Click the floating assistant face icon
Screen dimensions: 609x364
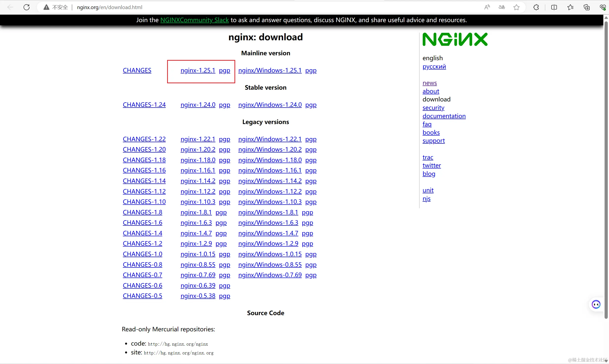pyautogui.click(x=596, y=305)
